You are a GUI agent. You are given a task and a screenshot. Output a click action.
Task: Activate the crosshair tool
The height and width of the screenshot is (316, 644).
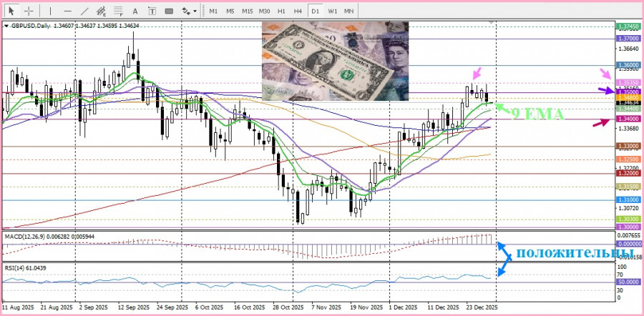[29, 11]
